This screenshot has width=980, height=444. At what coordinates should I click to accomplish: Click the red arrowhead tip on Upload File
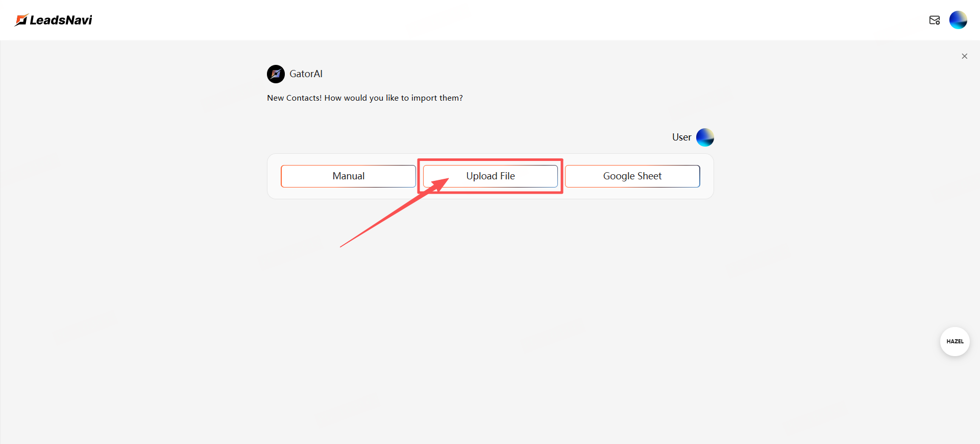point(447,179)
